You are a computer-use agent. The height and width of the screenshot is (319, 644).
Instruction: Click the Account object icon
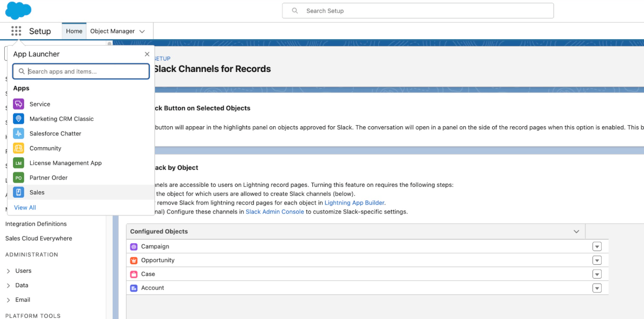point(134,288)
